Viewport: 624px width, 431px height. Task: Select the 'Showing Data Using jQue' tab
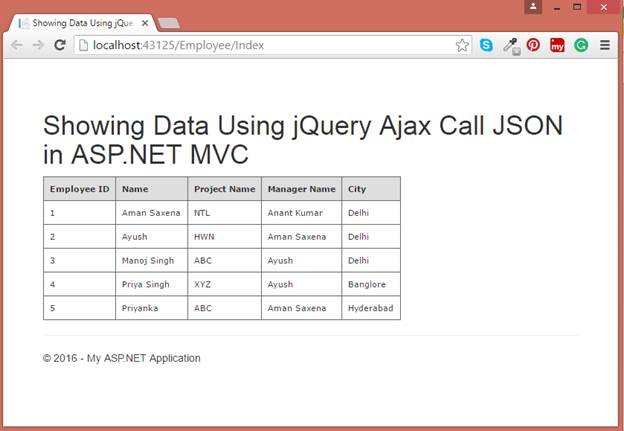[82, 23]
